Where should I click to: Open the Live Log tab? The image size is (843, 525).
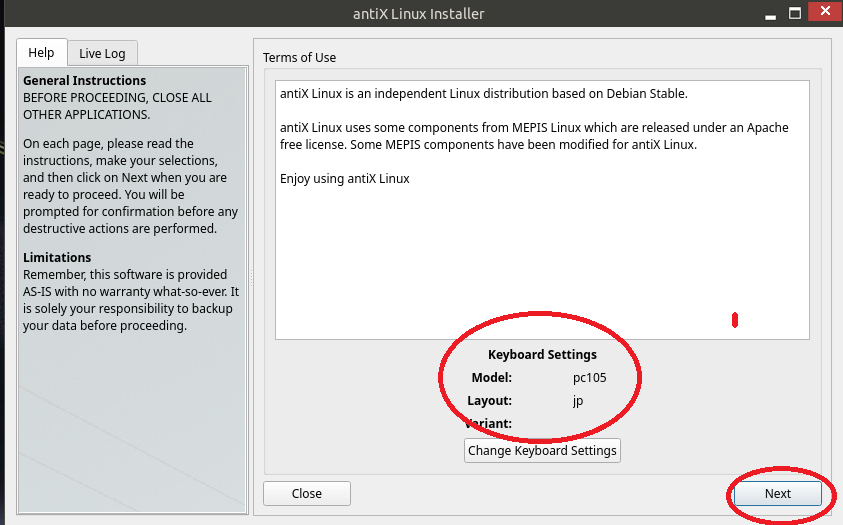[x=103, y=53]
